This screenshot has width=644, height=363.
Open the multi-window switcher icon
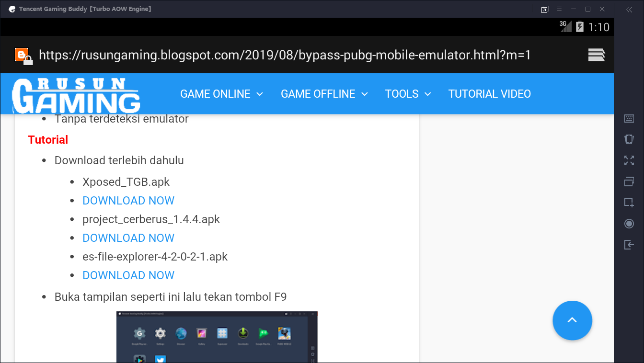tap(629, 181)
